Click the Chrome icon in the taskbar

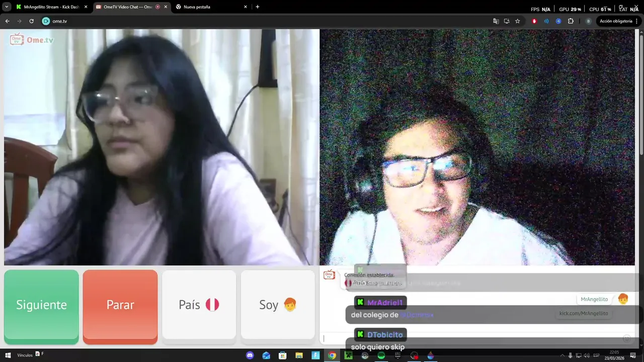[332, 355]
